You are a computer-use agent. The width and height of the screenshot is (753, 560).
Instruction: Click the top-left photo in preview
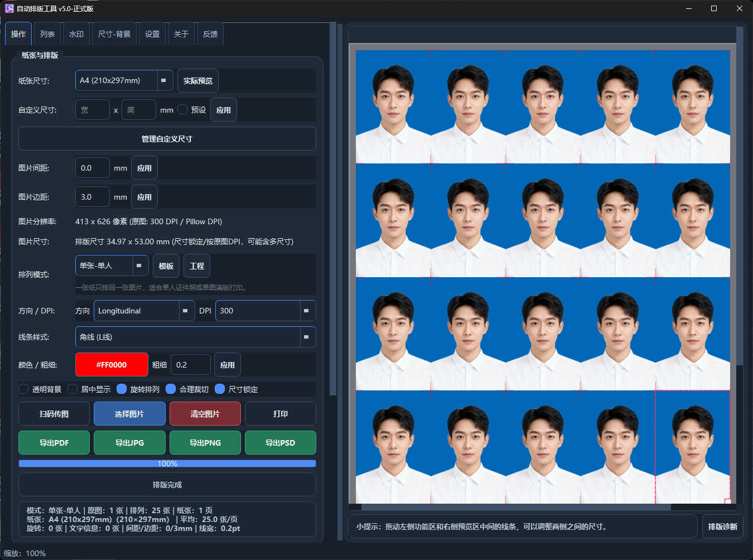pos(393,107)
